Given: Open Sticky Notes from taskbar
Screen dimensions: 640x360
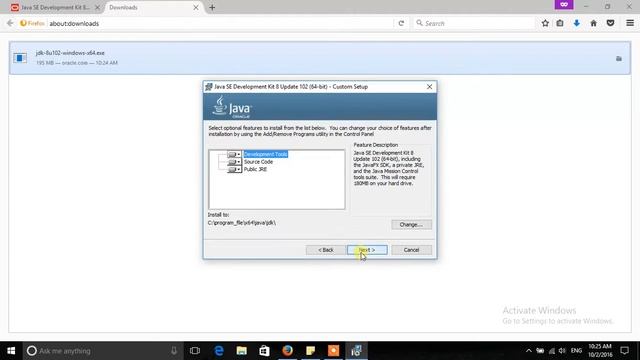Looking at the screenshot, I should pos(311,351).
